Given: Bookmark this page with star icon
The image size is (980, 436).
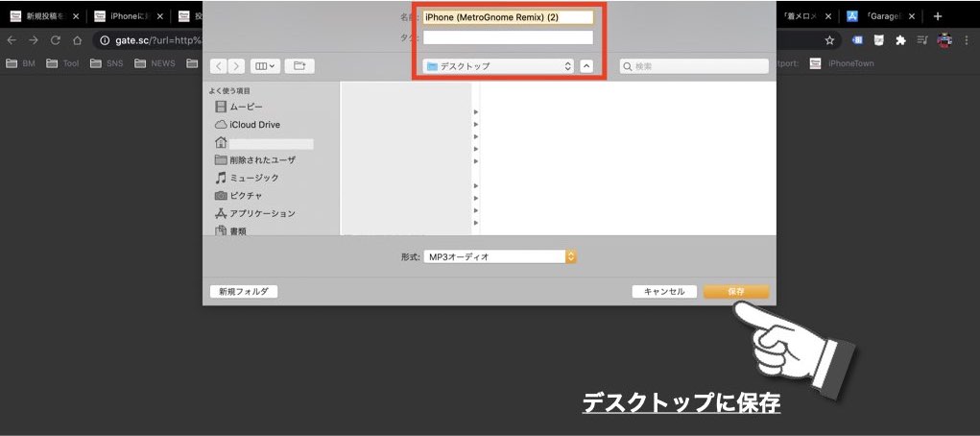Looking at the screenshot, I should click(x=829, y=40).
